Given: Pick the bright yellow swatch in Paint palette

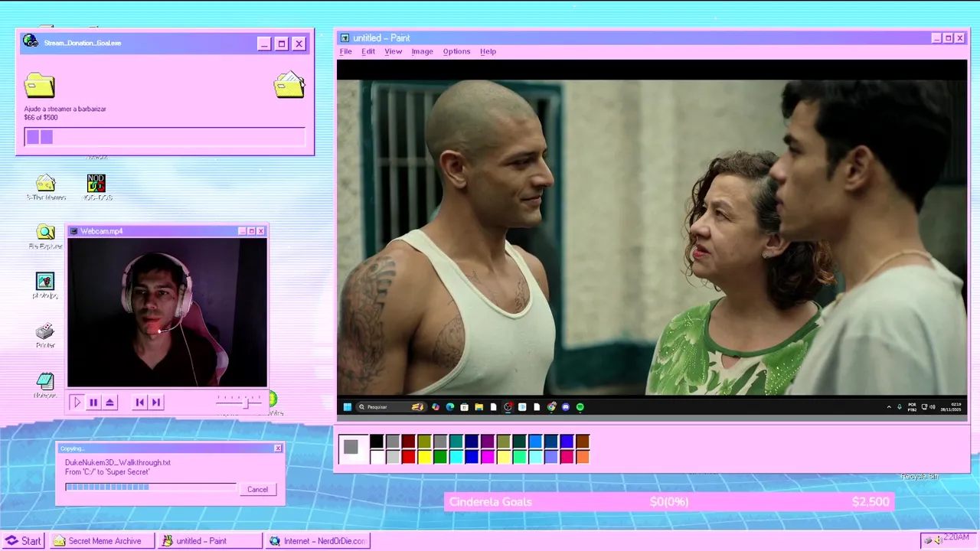Looking at the screenshot, I should [424, 457].
